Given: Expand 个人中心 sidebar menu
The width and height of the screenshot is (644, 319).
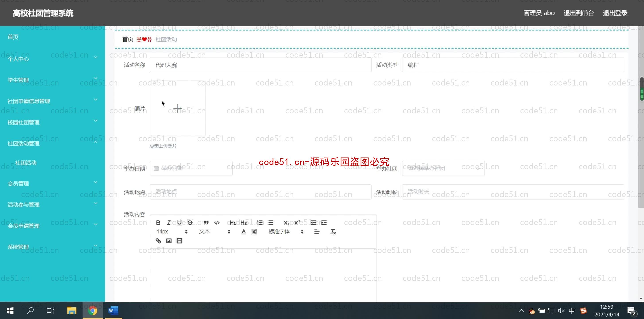Looking at the screenshot, I should (x=52, y=58).
